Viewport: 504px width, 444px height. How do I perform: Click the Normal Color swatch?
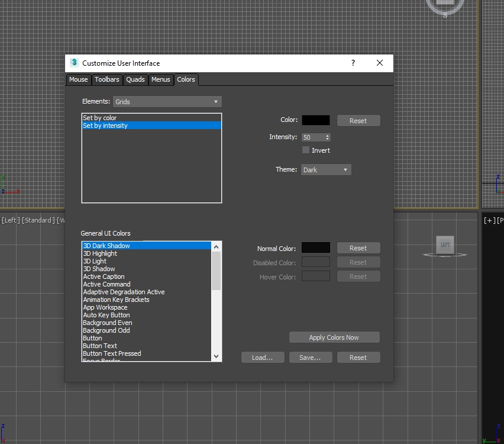click(x=316, y=248)
